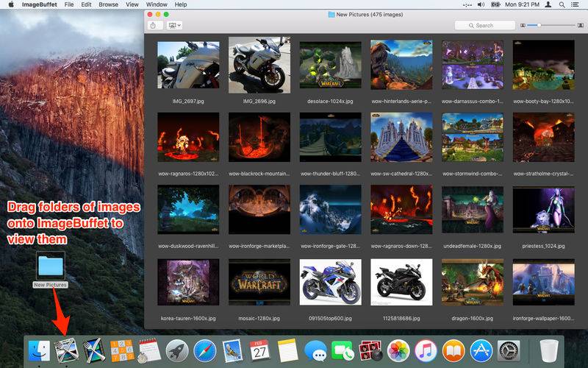The image size is (588, 368).
Task: Open Launchpad from the Dock
Action: [x=177, y=351]
